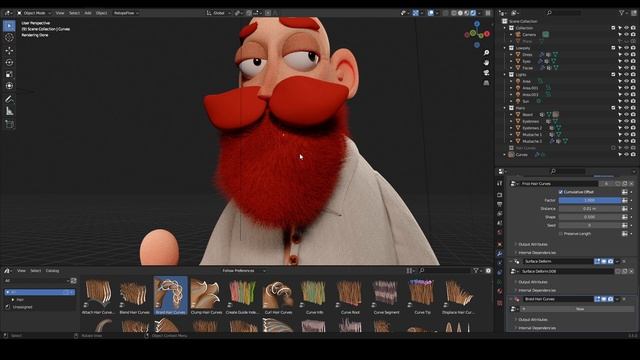Image resolution: width=640 pixels, height=360 pixels.
Task: Choose the Transform tool
Action: click(x=9, y=86)
